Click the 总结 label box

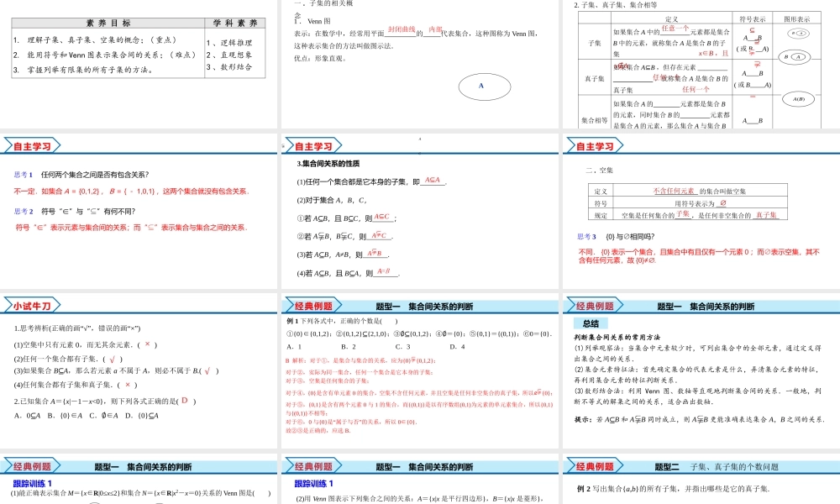click(591, 323)
